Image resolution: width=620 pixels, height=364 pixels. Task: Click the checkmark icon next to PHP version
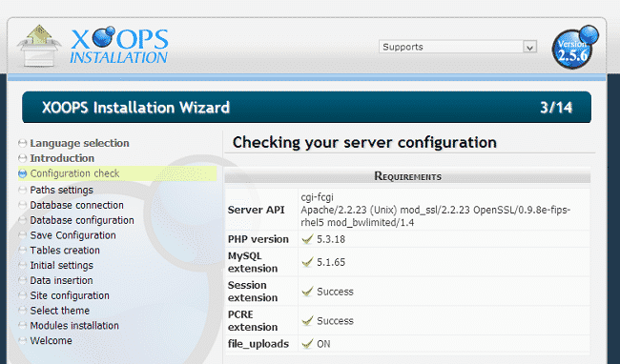pos(307,239)
